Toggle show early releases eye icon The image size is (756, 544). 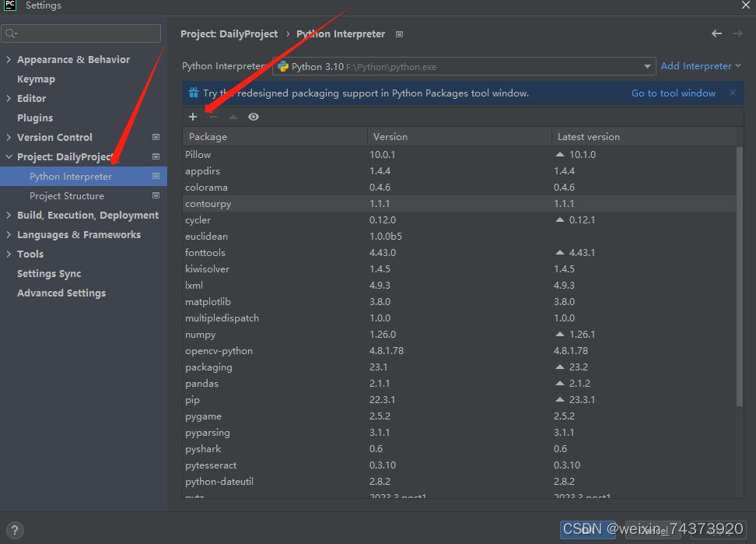[x=254, y=117]
